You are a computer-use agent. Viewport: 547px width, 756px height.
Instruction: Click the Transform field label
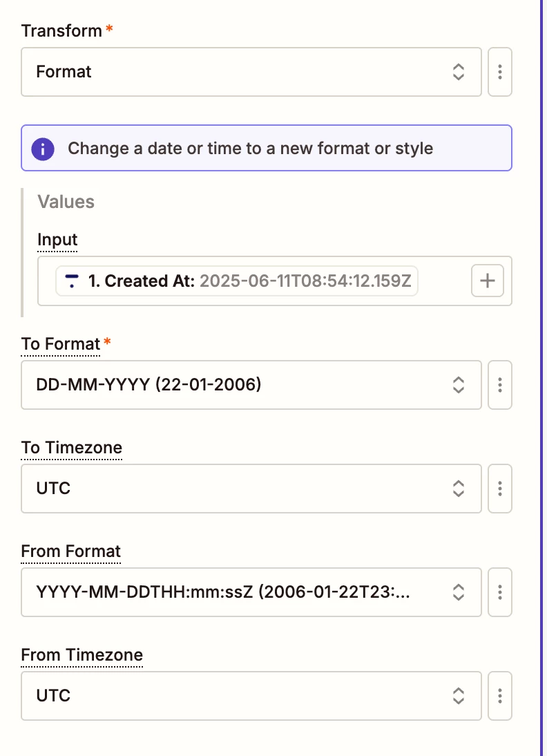61,31
